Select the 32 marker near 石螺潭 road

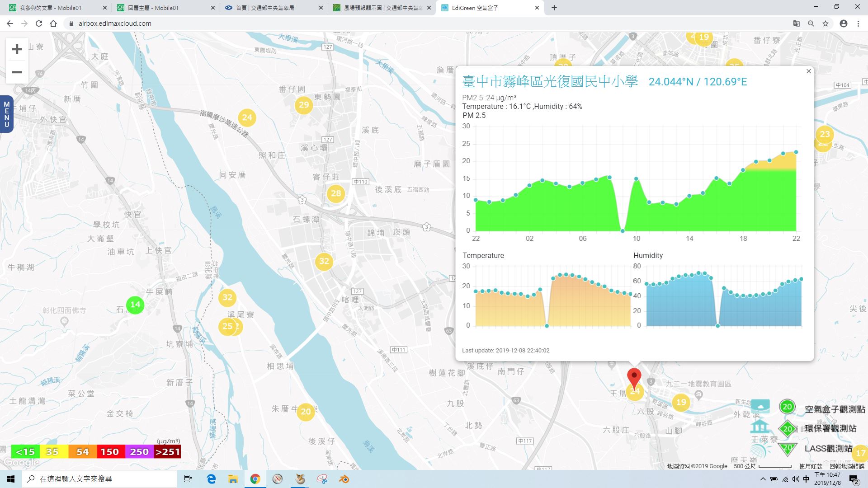(x=324, y=261)
